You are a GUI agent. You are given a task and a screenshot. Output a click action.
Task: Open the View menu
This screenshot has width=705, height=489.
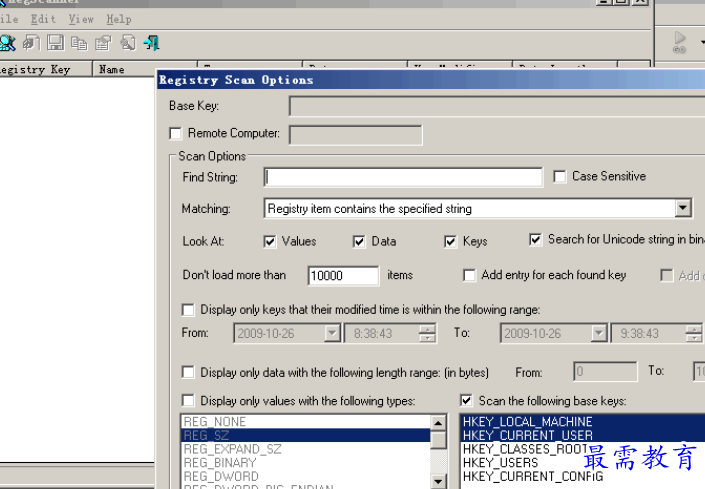(81, 19)
